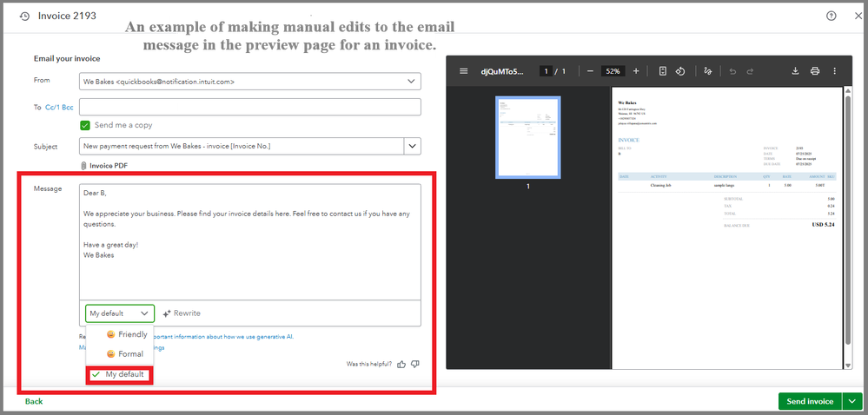Select the draw annotation icon
This screenshot has height=415, width=868.
(x=707, y=71)
